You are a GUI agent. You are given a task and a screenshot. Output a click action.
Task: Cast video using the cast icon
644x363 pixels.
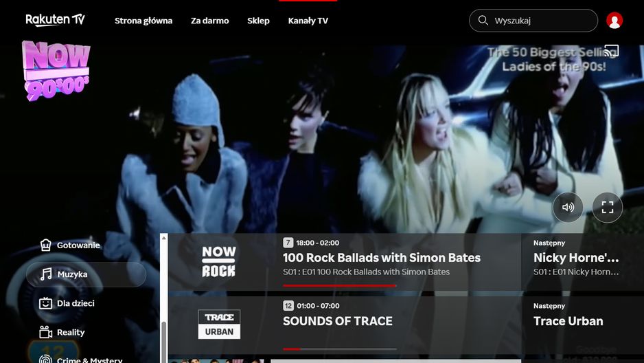pos(611,51)
